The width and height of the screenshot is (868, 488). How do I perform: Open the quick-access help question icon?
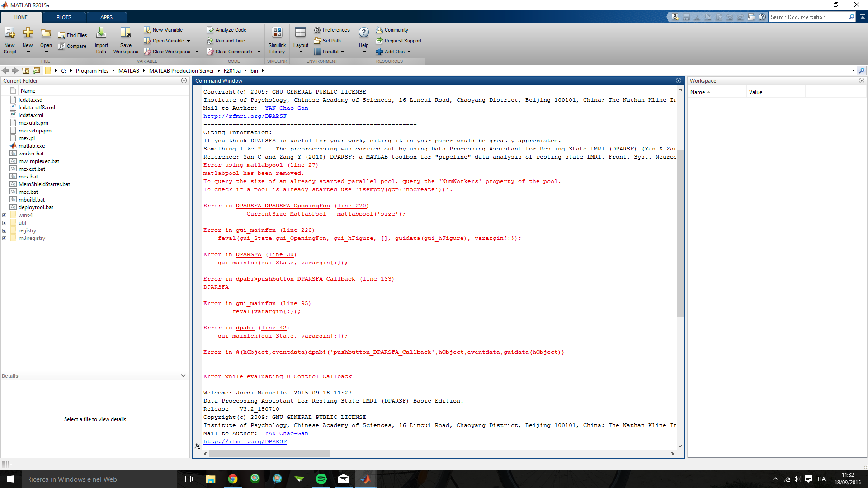762,17
